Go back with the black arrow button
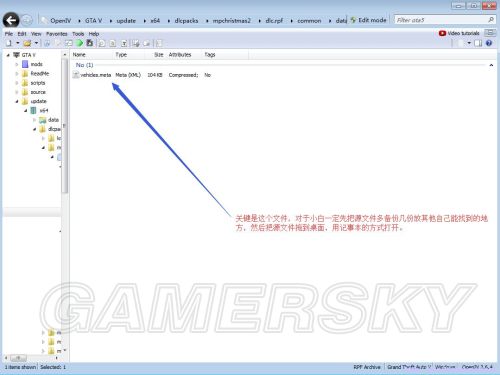The height and width of the screenshot is (375, 500). (11, 20)
